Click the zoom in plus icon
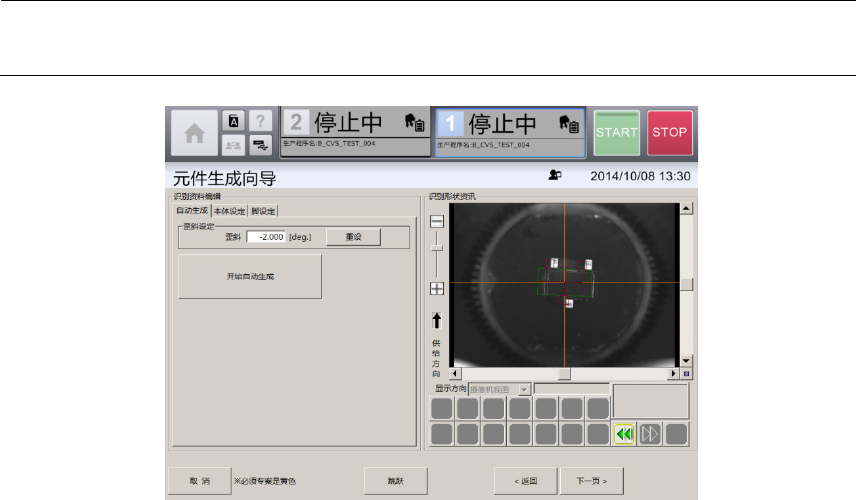 437,289
